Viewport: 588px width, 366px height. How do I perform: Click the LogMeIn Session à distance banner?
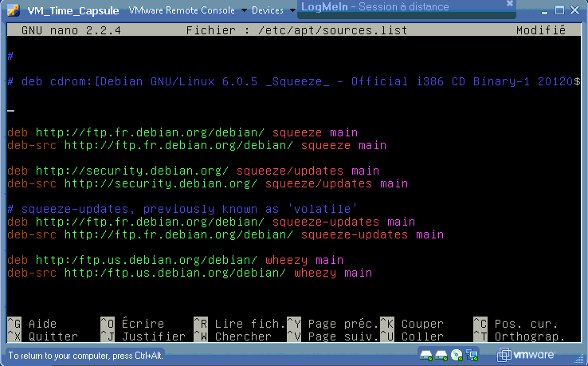(x=406, y=9)
